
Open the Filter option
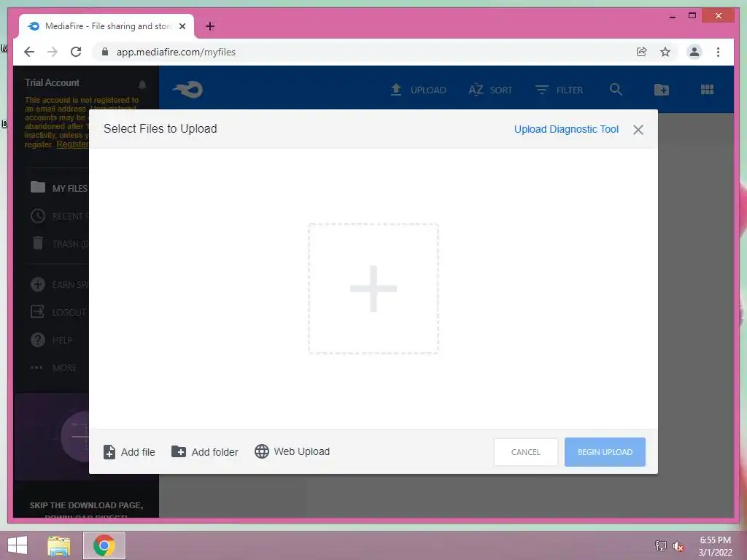tap(559, 90)
